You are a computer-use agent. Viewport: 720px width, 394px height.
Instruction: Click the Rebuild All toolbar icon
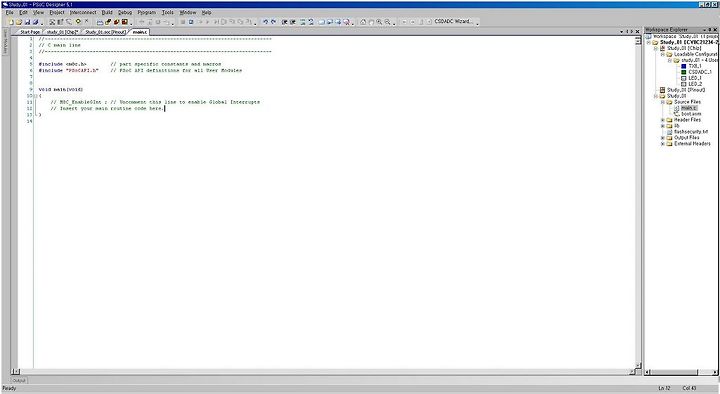(124, 22)
